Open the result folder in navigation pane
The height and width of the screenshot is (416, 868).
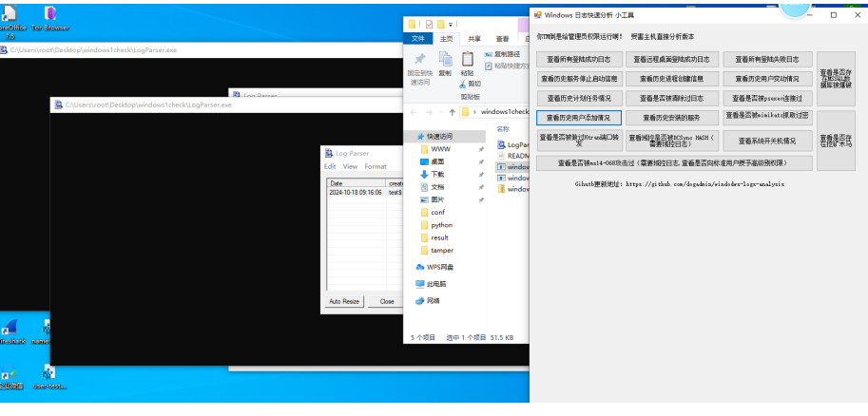(439, 237)
